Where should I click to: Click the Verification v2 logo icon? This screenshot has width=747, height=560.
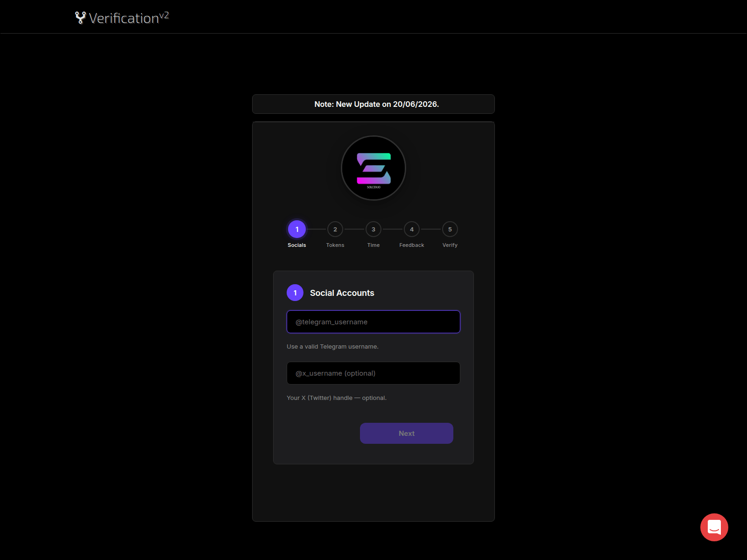80,17
